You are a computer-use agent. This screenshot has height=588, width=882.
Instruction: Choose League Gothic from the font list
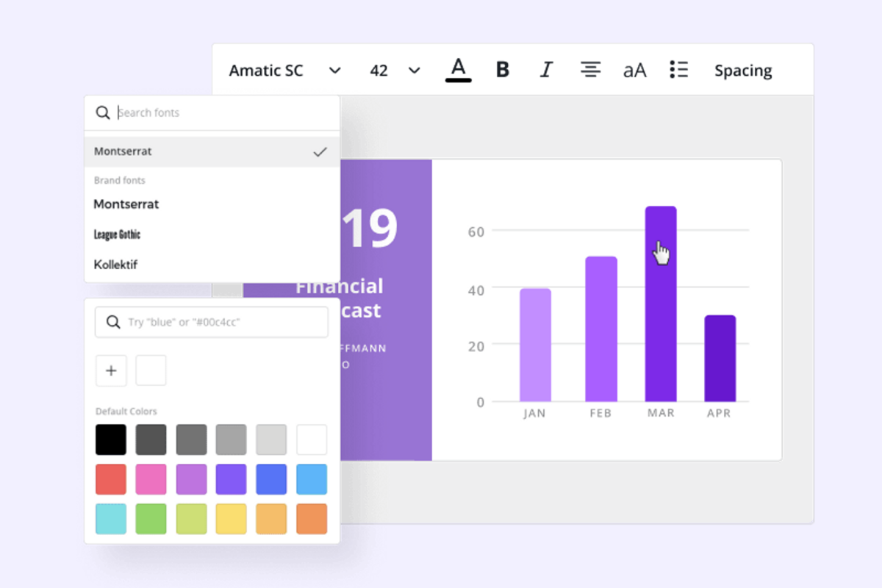point(117,234)
